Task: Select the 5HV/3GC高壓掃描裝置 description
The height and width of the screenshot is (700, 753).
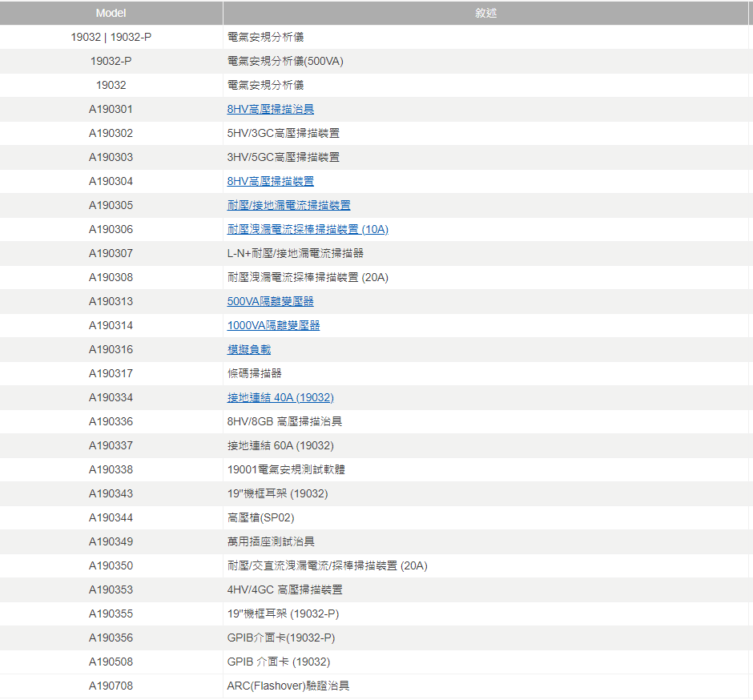Action: [284, 133]
